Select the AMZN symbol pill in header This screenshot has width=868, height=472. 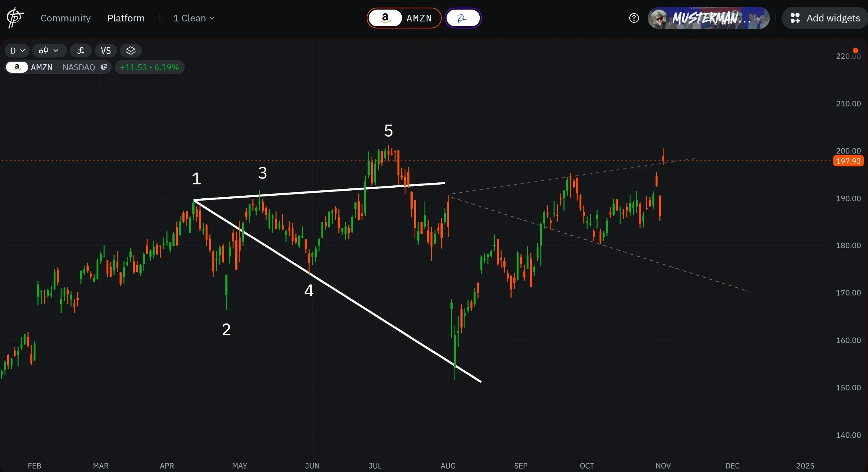404,18
